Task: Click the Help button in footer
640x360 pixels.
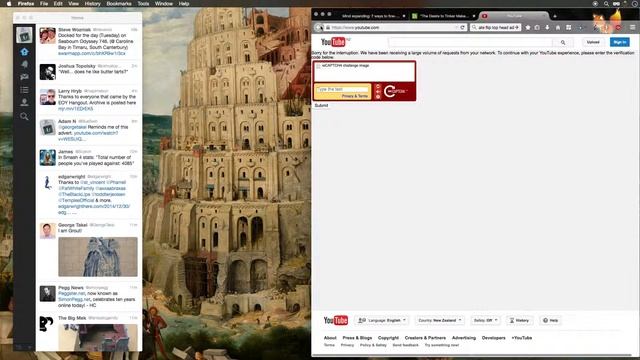Action: pyautogui.click(x=550, y=320)
